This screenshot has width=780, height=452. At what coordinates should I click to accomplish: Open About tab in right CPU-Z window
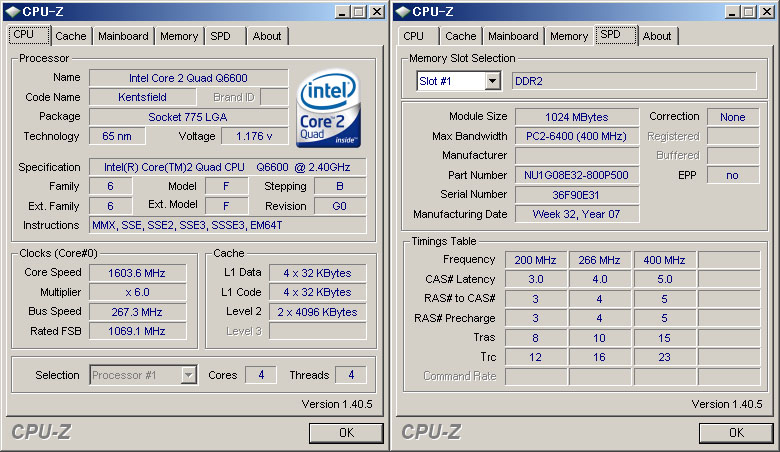coord(657,36)
